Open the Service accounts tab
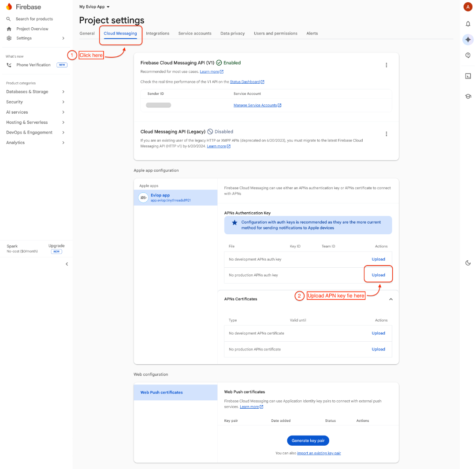 (195, 33)
